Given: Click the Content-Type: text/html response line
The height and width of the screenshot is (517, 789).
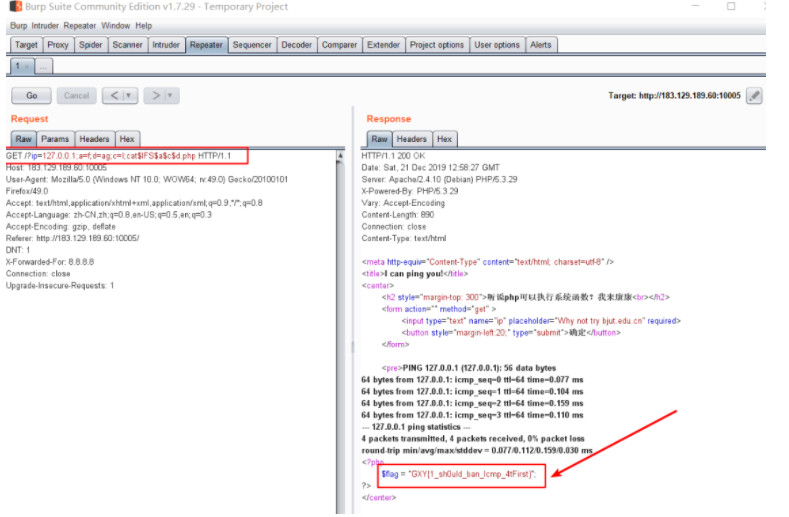Looking at the screenshot, I should click(404, 239).
